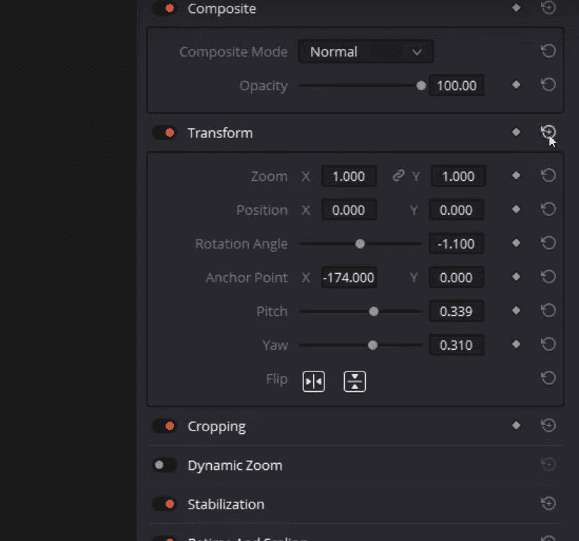Flip the clip horizontally
Viewport: 579px width, 541px height.
point(314,381)
